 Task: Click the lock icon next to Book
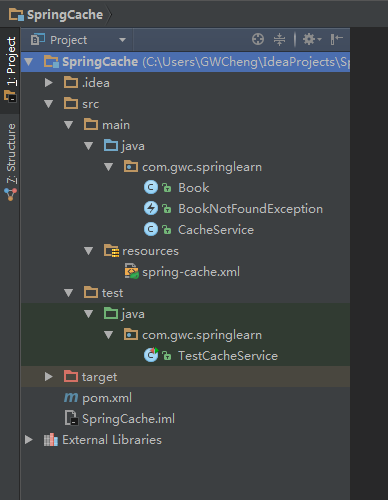167,188
